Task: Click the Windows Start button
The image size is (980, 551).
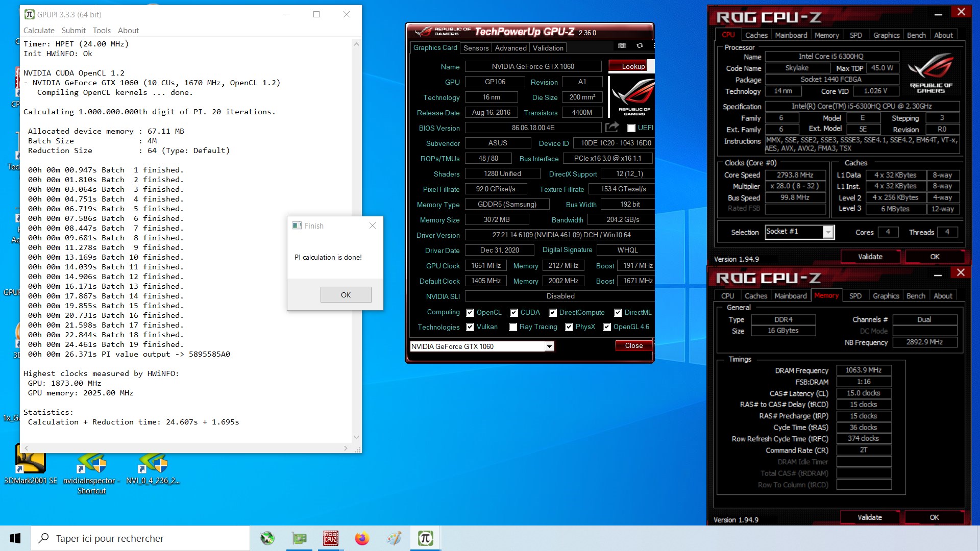Action: (15, 538)
